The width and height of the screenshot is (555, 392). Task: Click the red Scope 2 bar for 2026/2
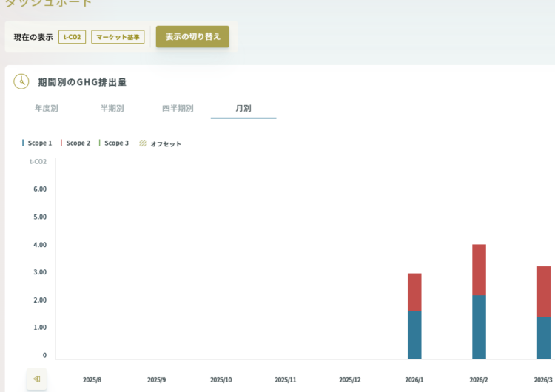[479, 270]
